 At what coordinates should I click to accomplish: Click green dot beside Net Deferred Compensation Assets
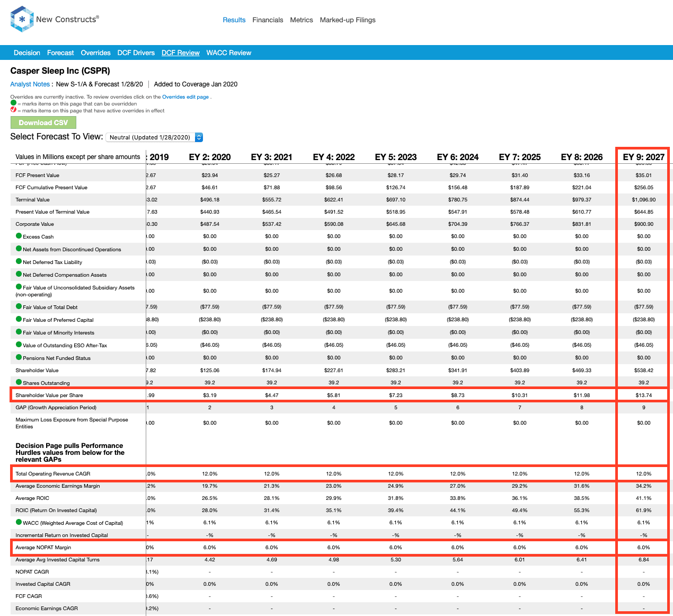[19, 274]
